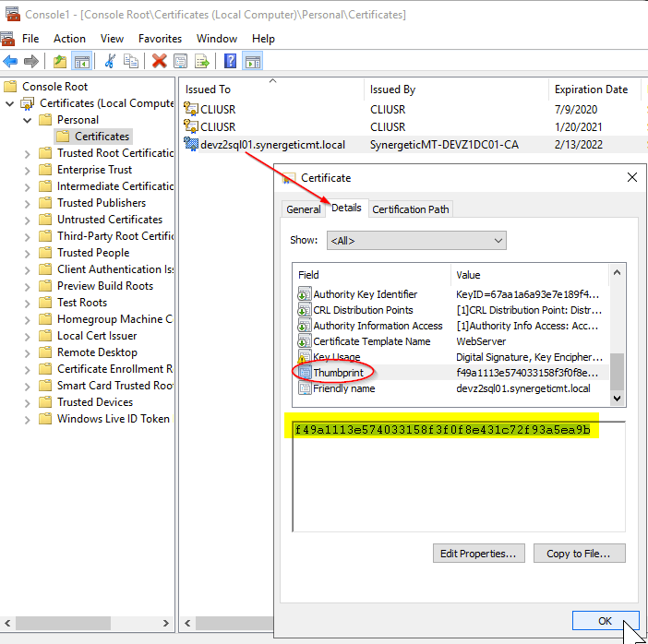This screenshot has height=644, width=648.
Task: Click OK in the Certificate dialog
Action: [x=605, y=620]
